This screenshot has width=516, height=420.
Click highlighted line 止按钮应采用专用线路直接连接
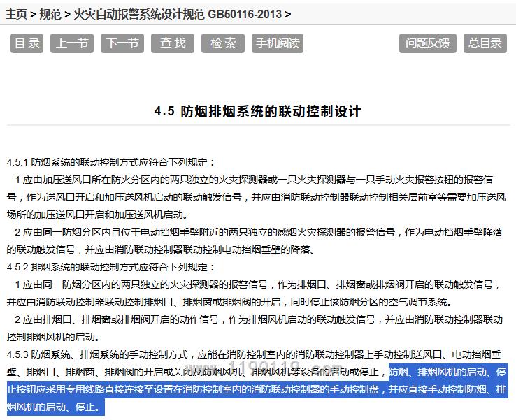pyautogui.click(x=257, y=389)
